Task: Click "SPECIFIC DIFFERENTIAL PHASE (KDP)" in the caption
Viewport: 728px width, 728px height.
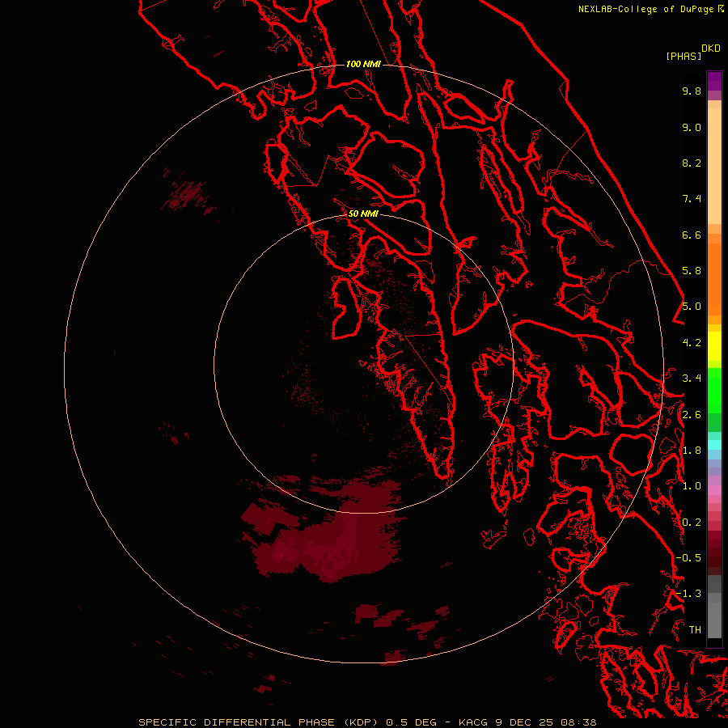Action: pos(259,722)
